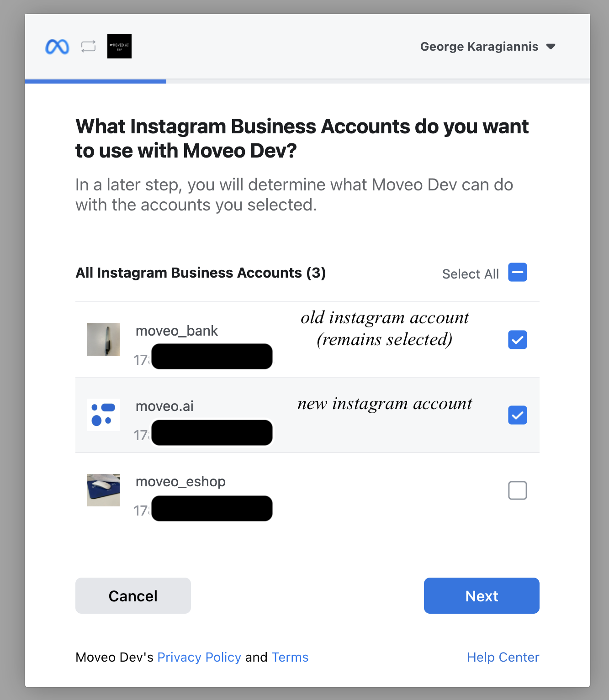
Task: Click the moveo_bank account name
Action: click(x=177, y=331)
